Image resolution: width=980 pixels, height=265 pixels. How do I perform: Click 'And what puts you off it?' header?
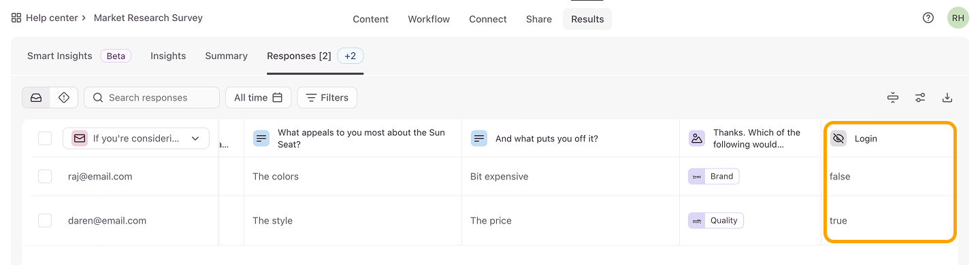tap(570, 139)
